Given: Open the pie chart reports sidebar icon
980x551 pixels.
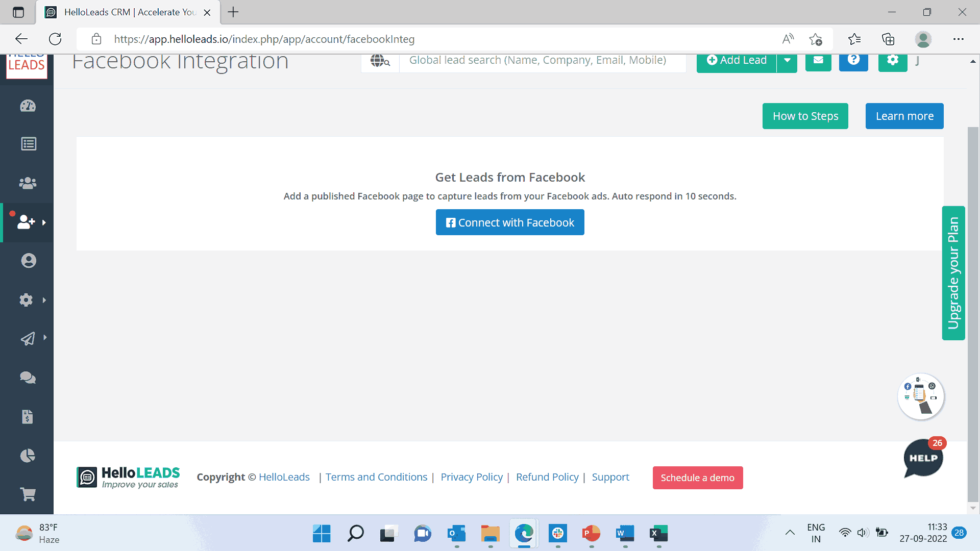Looking at the screenshot, I should point(28,456).
